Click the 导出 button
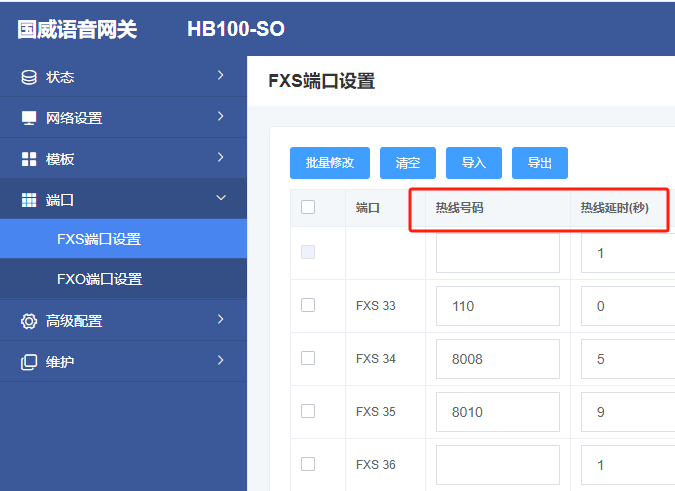This screenshot has height=491, width=675. [539, 163]
